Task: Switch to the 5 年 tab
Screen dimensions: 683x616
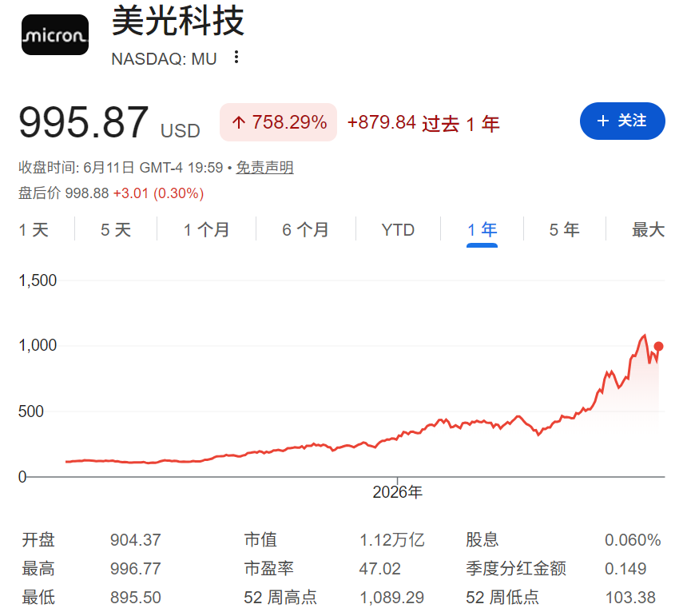Action: [564, 229]
